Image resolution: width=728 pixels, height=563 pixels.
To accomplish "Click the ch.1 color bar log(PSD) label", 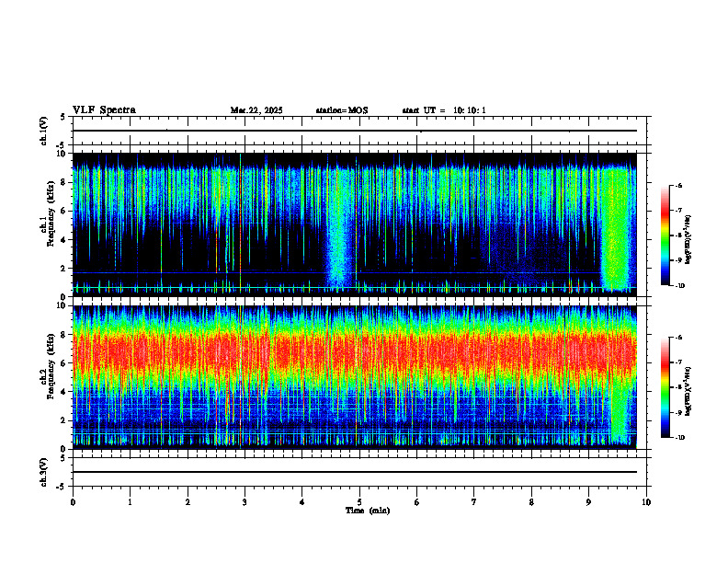I will [x=688, y=239].
